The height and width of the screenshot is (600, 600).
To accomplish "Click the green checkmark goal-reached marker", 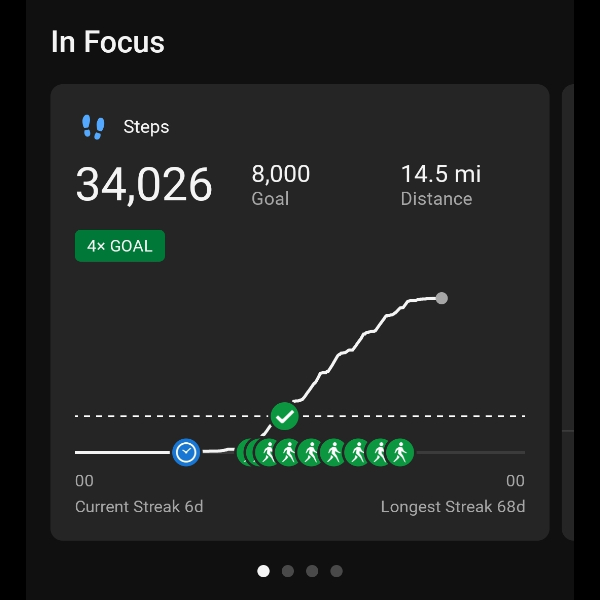I will 285,415.
